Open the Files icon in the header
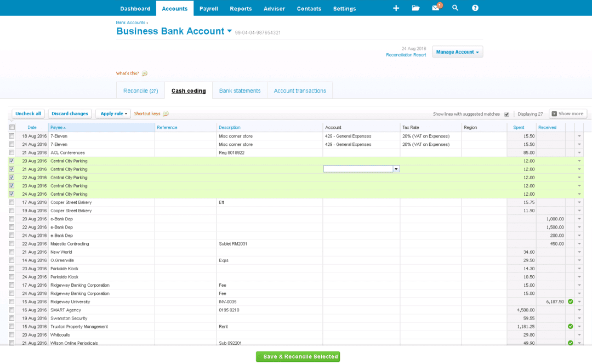The image size is (592, 364). pyautogui.click(x=415, y=8)
